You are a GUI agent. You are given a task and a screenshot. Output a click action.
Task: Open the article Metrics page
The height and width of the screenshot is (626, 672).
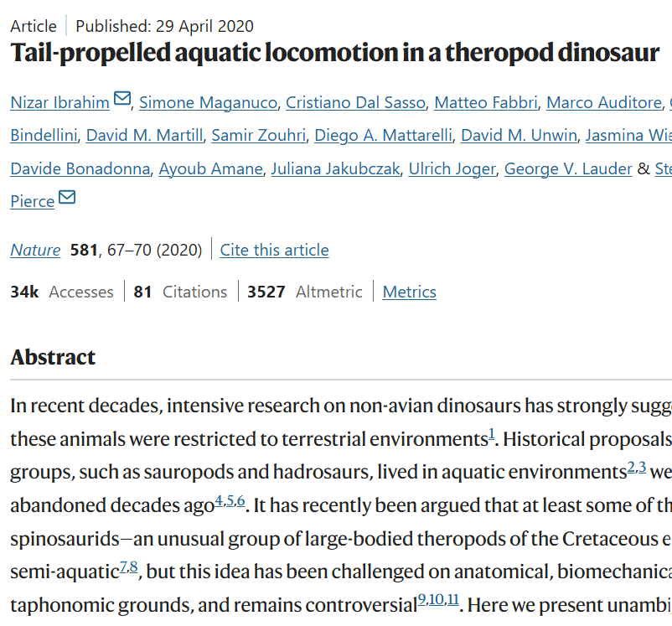click(409, 292)
